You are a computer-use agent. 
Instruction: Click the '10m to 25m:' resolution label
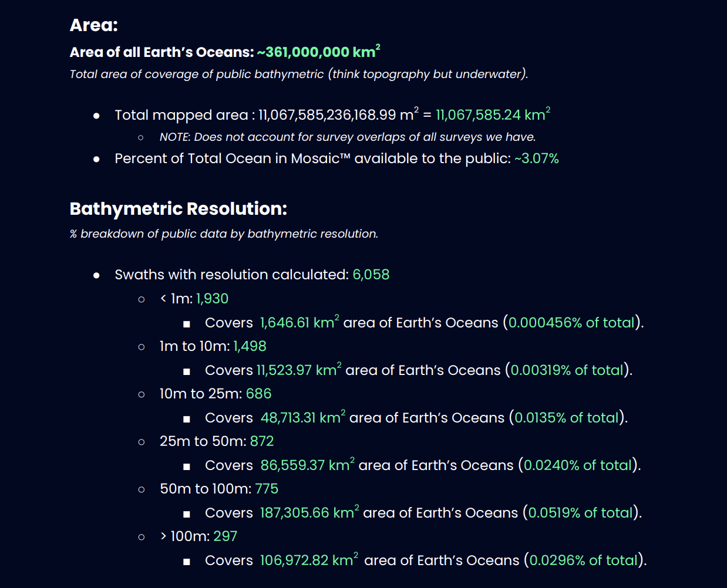coord(201,394)
